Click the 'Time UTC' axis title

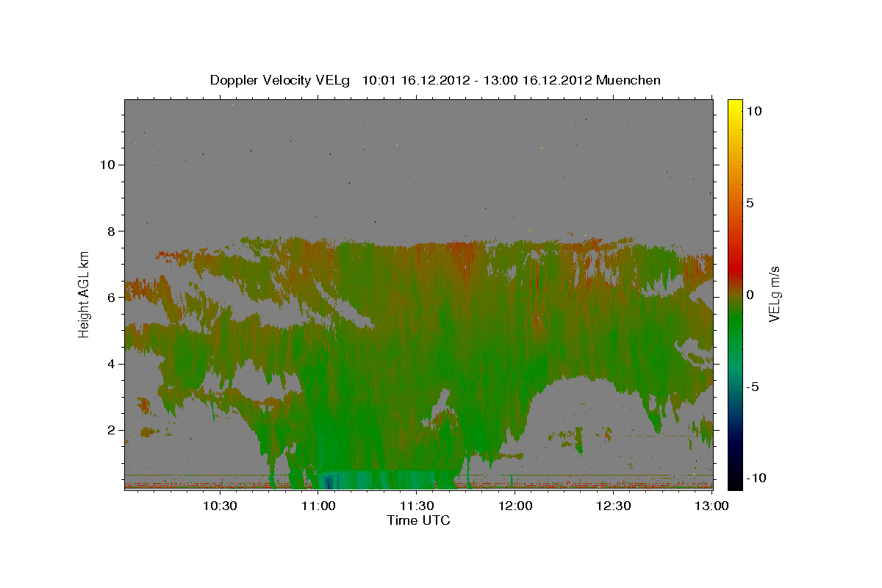pyautogui.click(x=418, y=520)
